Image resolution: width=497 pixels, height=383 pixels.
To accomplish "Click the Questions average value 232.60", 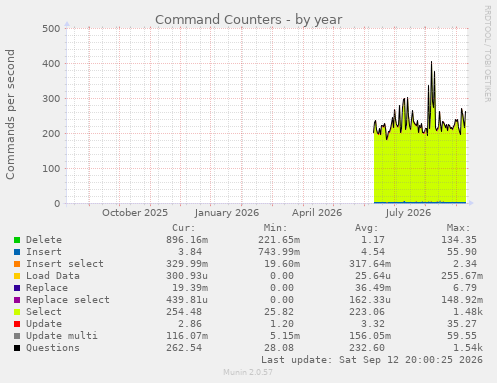I will pyautogui.click(x=367, y=348).
